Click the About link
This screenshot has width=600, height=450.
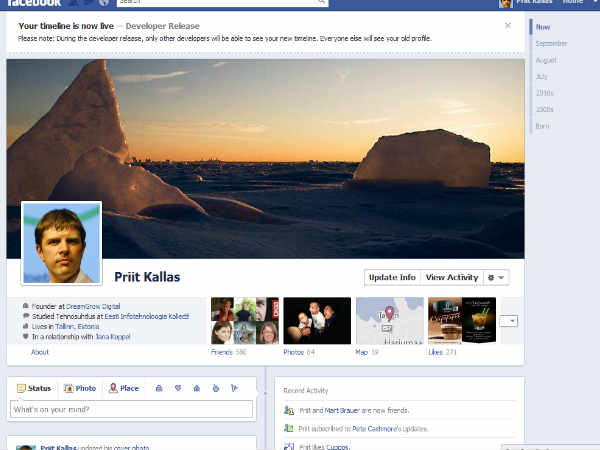(x=40, y=352)
